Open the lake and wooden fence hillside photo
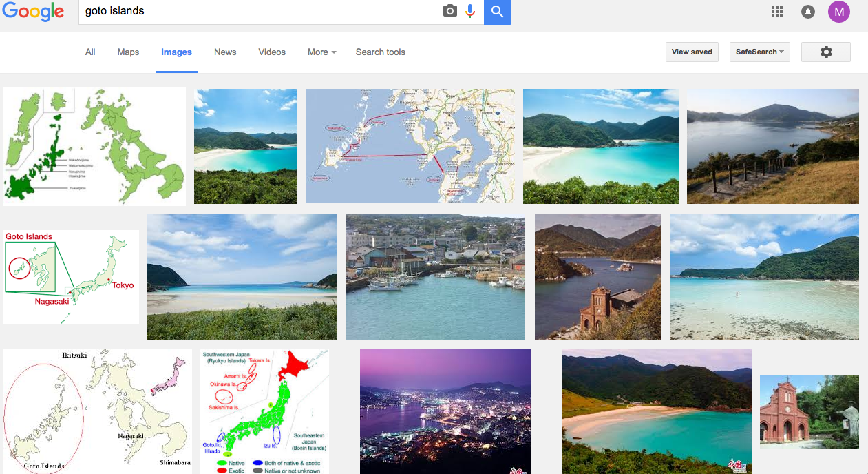Viewport: 868px width, 474px height. pyautogui.click(x=773, y=146)
